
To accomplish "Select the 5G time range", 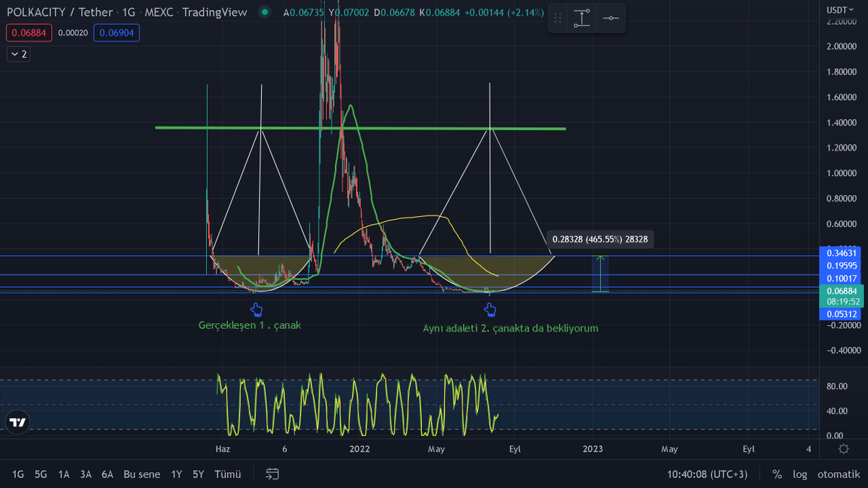I will click(x=41, y=474).
